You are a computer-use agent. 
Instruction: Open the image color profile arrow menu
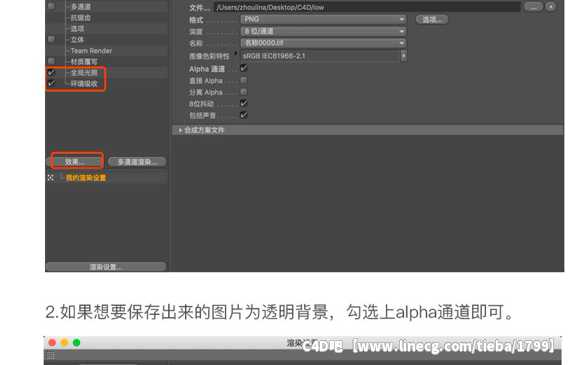[404, 56]
